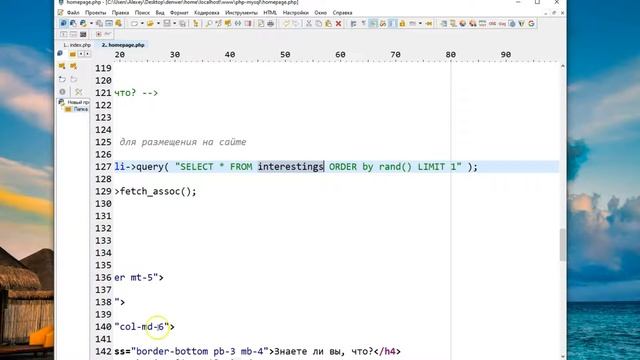Click comment для размещения на сайте
This screenshot has width=640, height=360.
point(182,142)
